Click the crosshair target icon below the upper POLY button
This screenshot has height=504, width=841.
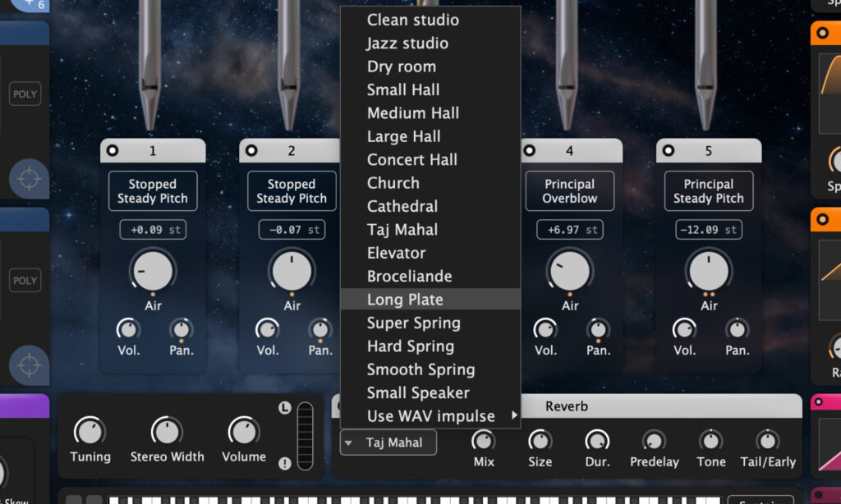pyautogui.click(x=29, y=179)
